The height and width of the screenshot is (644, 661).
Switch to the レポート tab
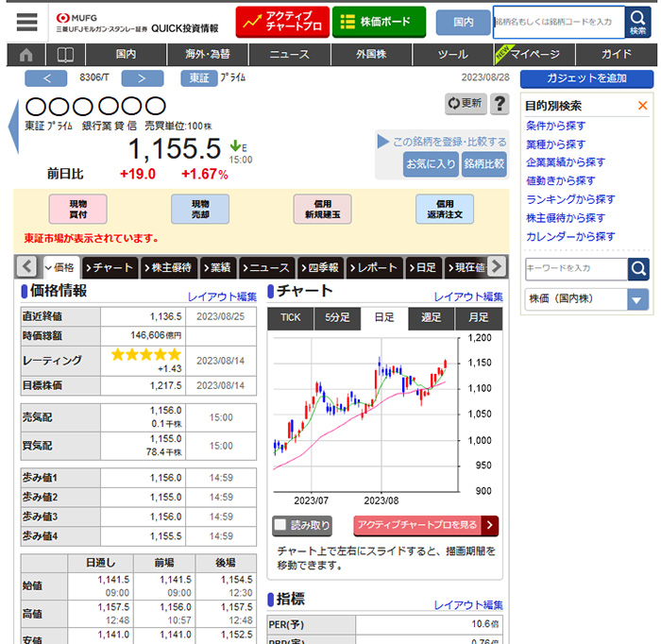point(374,267)
